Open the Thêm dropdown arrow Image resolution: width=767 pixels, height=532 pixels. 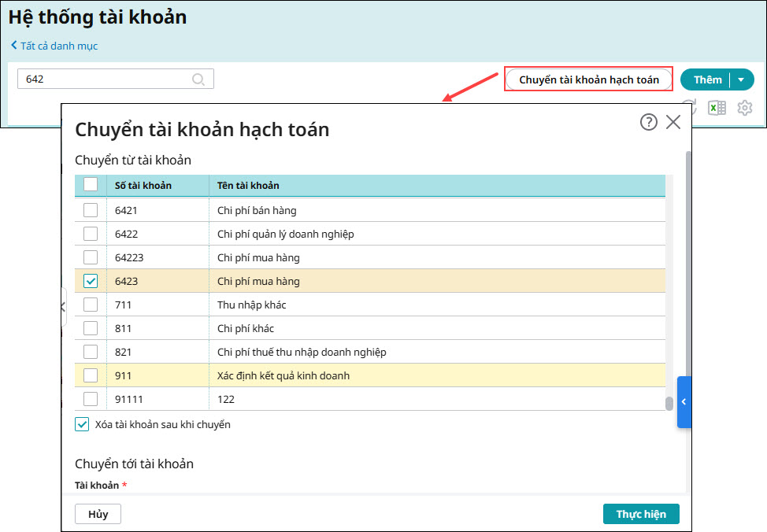tap(741, 79)
